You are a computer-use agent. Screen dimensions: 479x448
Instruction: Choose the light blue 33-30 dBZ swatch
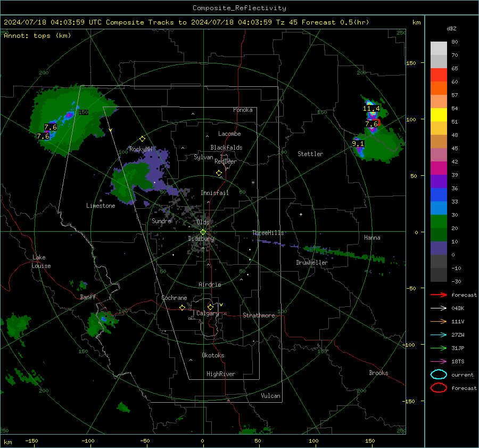439,208
